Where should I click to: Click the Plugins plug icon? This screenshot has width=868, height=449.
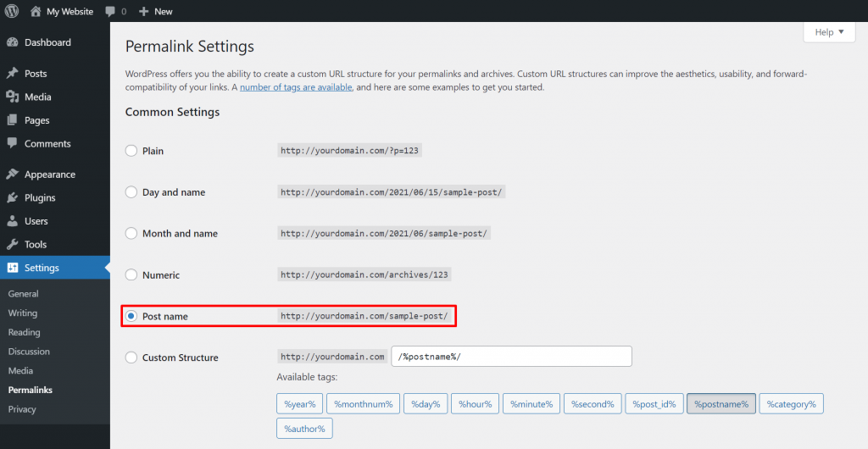pos(12,197)
